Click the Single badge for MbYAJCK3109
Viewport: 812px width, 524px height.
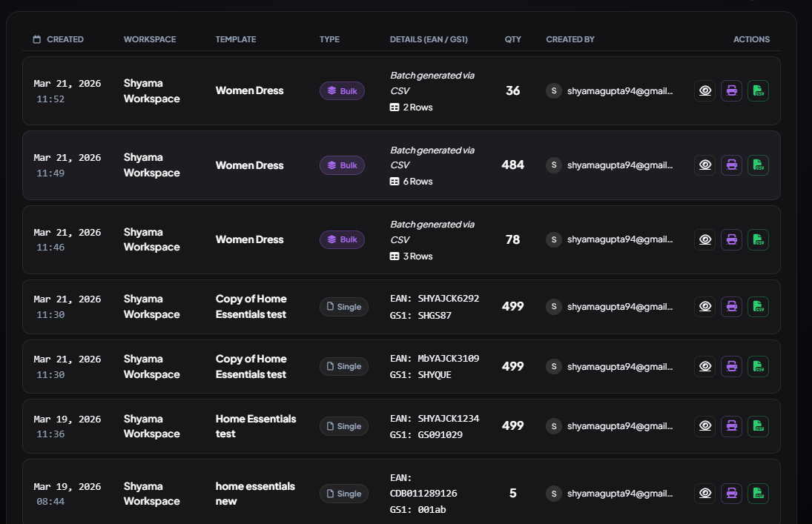tap(344, 367)
